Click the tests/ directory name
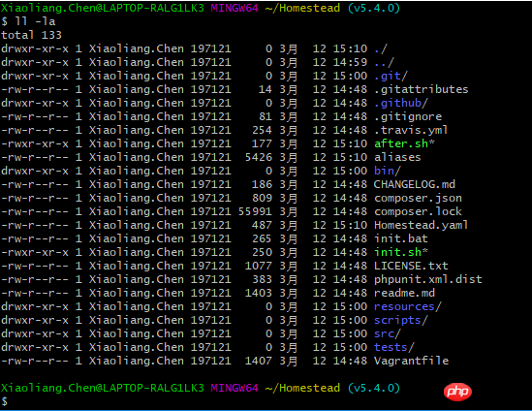The height and width of the screenshot is (411, 532). pos(393,347)
